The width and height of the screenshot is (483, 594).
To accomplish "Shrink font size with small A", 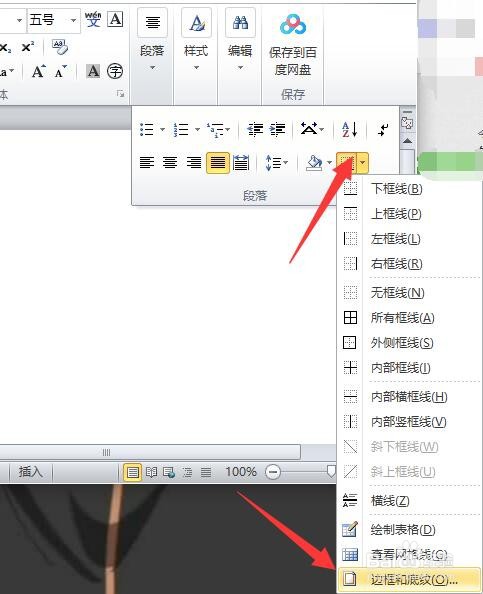I will pos(60,71).
